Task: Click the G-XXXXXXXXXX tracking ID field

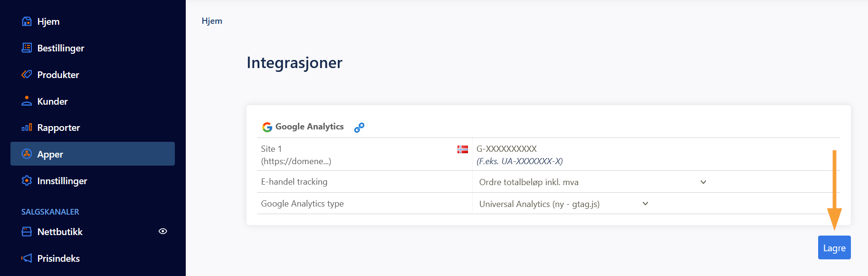Action: click(506, 149)
